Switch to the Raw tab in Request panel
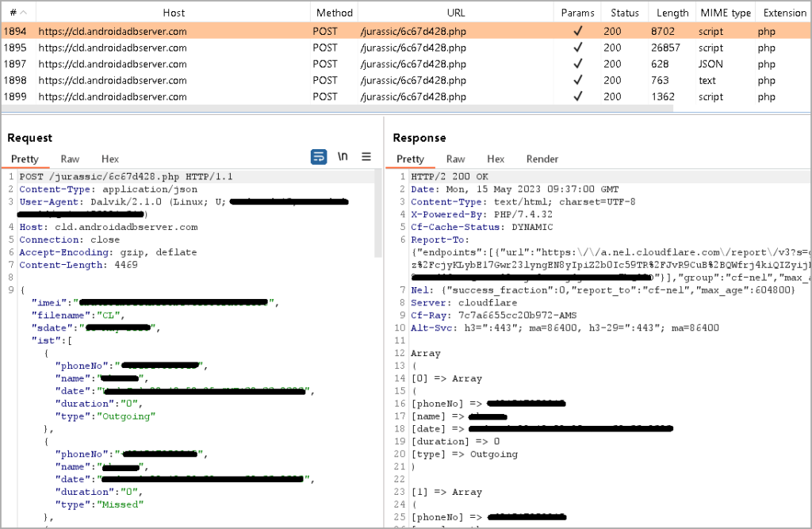 [70, 159]
